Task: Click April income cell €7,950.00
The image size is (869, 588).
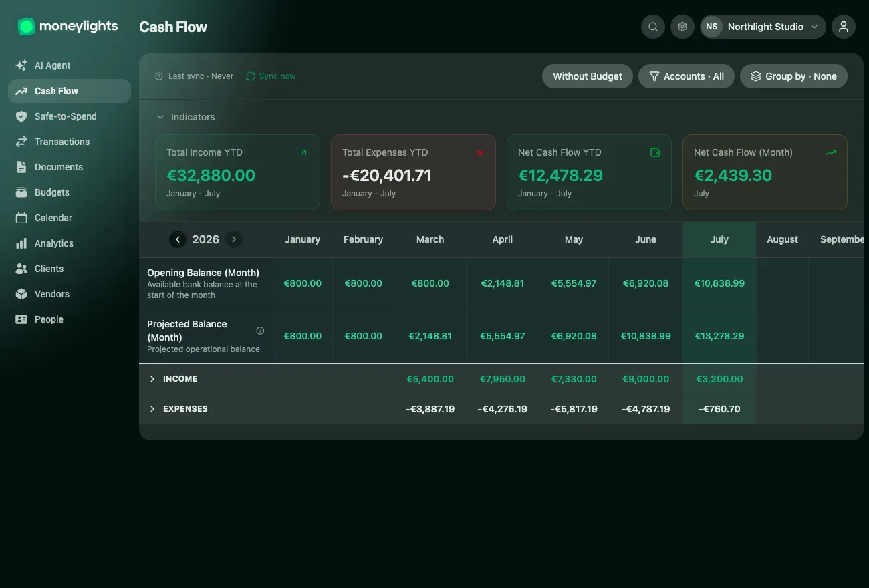Action: coord(503,379)
